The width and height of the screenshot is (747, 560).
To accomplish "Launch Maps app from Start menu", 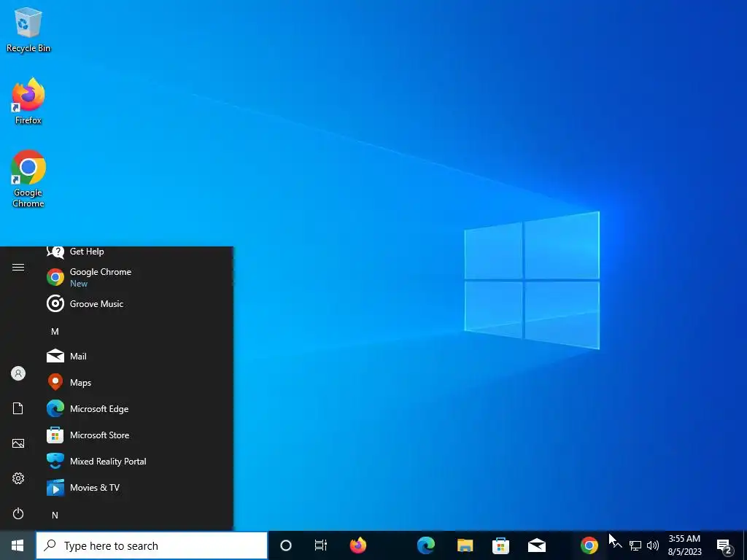I will (136, 382).
